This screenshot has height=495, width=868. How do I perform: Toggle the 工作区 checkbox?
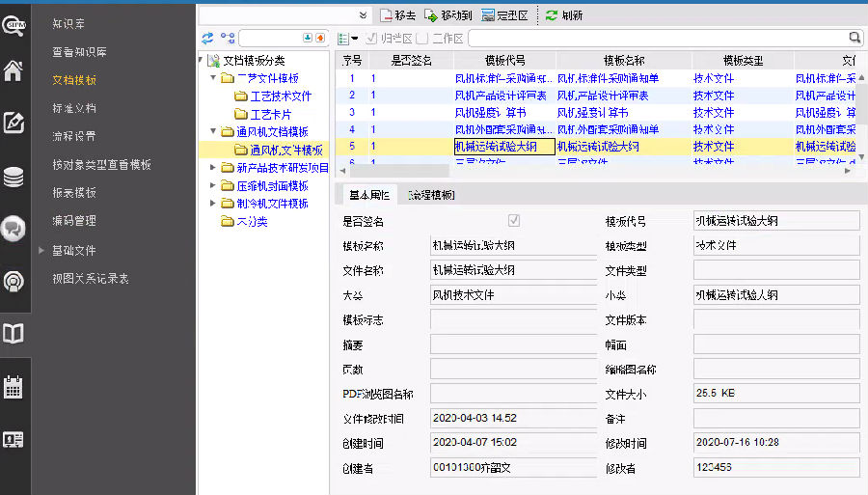(422, 39)
